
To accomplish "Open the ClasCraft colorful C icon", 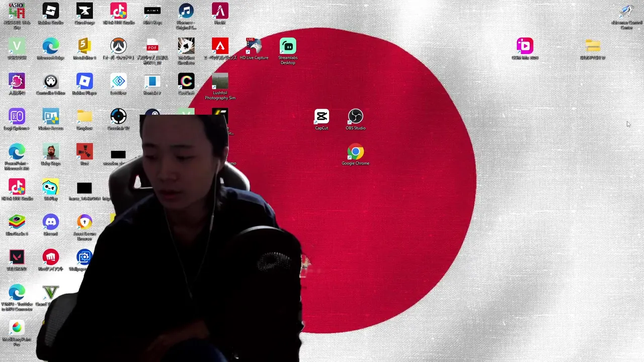I will click(x=186, y=84).
